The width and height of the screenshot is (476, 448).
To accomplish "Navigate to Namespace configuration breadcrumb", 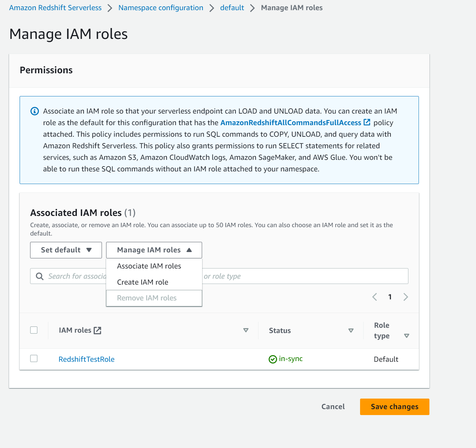I will (x=161, y=8).
